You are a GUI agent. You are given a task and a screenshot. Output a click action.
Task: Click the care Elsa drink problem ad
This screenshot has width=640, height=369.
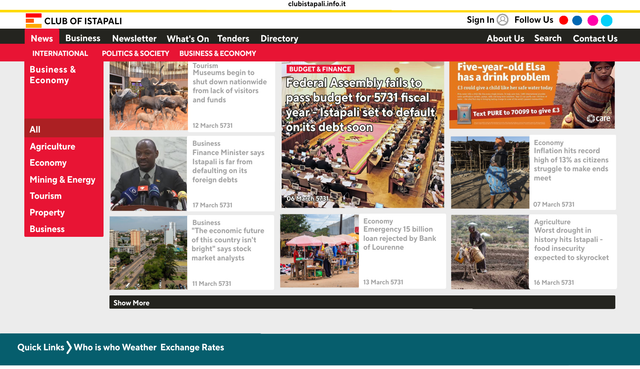(532, 95)
